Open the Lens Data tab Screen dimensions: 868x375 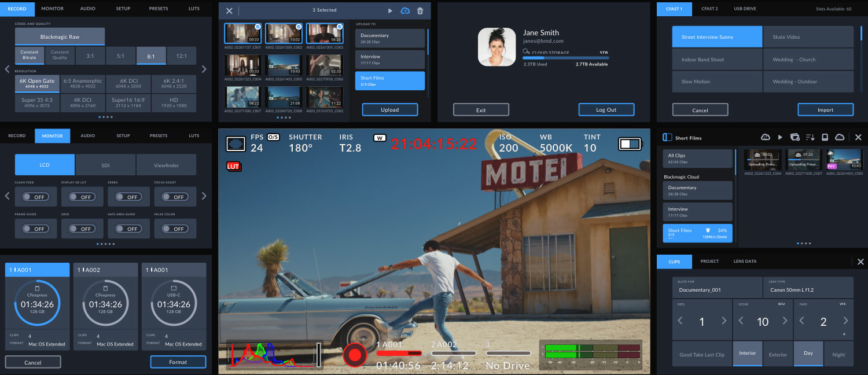point(745,262)
